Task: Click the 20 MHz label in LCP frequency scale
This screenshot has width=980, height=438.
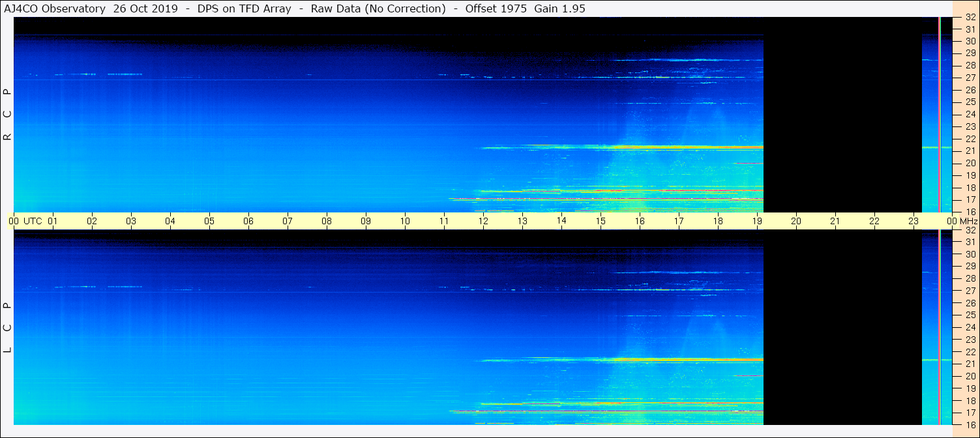Action: [970, 376]
